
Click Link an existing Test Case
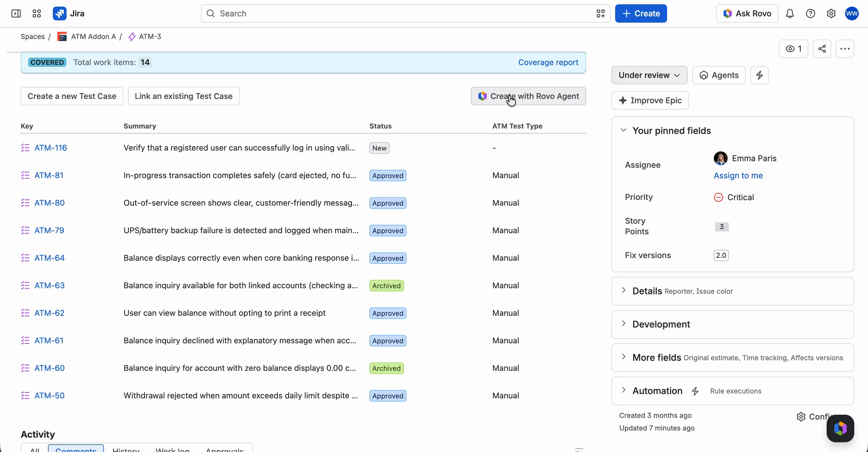[x=184, y=96]
